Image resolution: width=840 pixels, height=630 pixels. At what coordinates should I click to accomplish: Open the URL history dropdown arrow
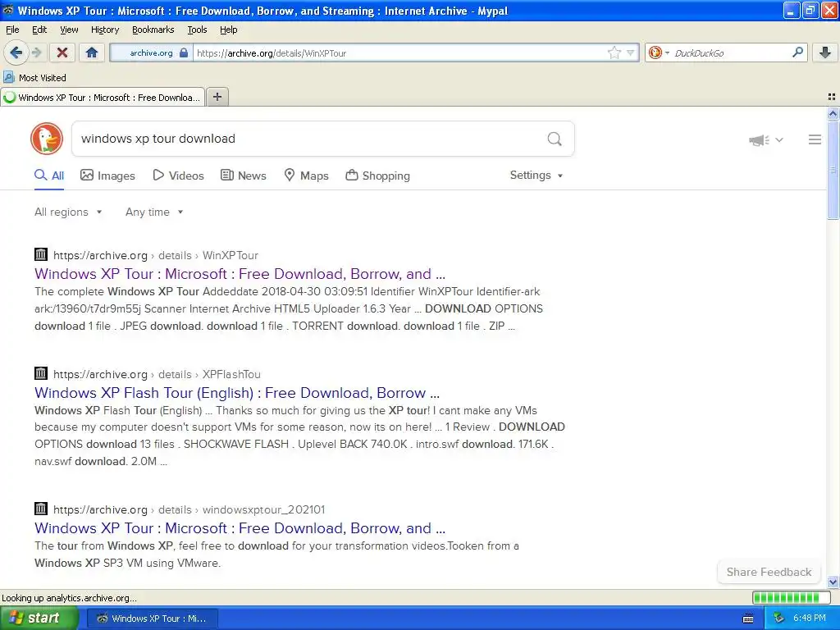[x=631, y=52]
